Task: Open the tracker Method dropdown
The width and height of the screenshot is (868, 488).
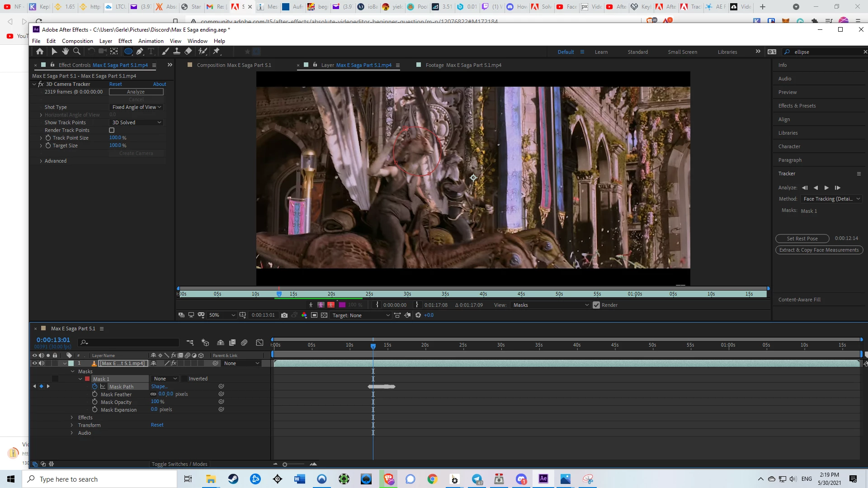Action: click(x=831, y=199)
